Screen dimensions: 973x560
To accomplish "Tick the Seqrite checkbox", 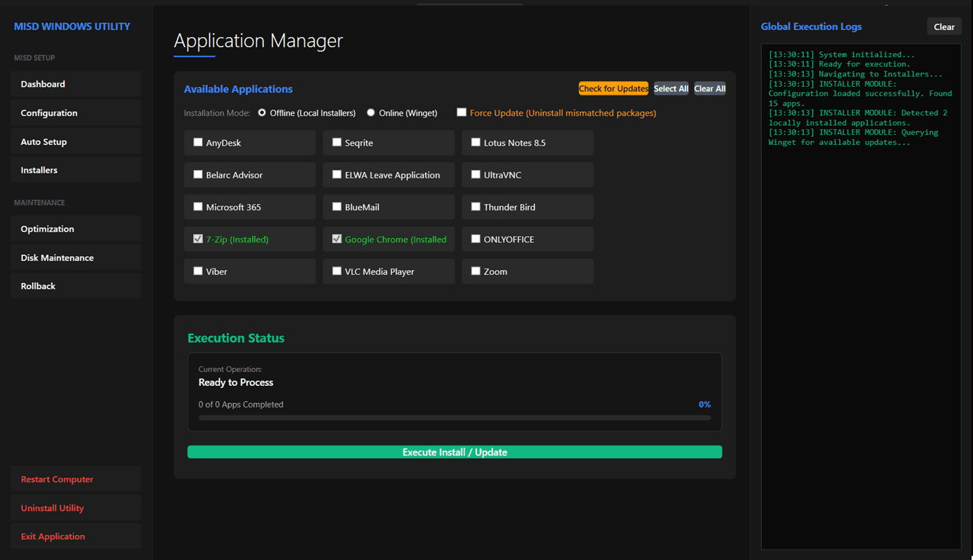I will point(337,142).
